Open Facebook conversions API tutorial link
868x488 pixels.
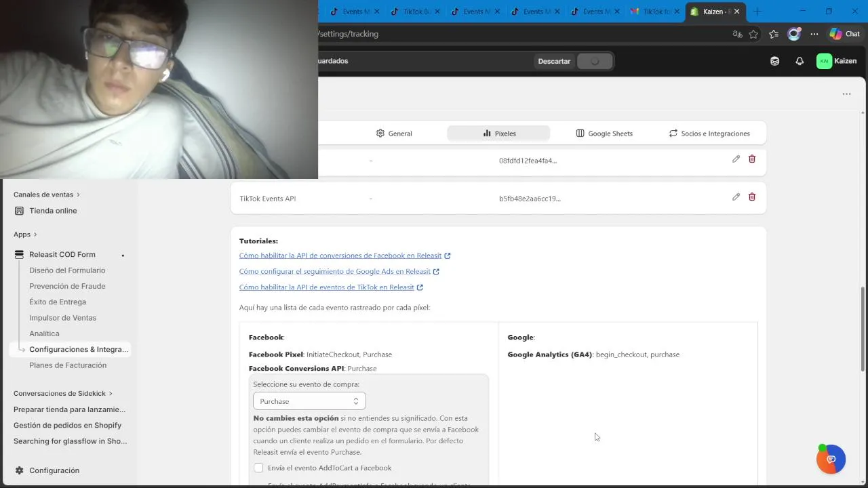[340, 256]
